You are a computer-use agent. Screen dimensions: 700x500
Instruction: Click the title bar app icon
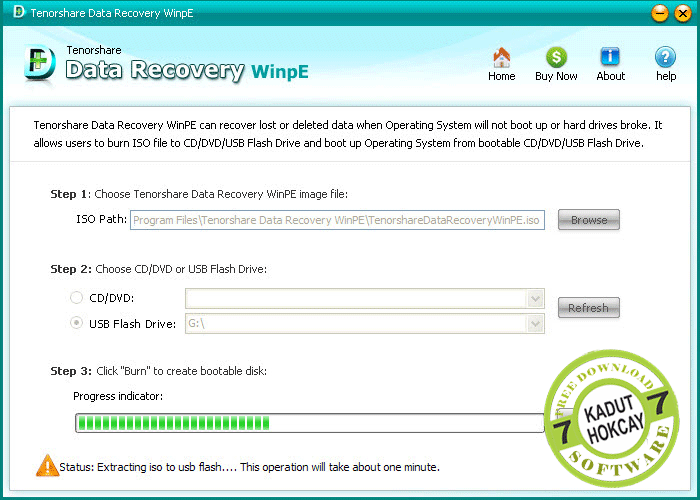19,12
